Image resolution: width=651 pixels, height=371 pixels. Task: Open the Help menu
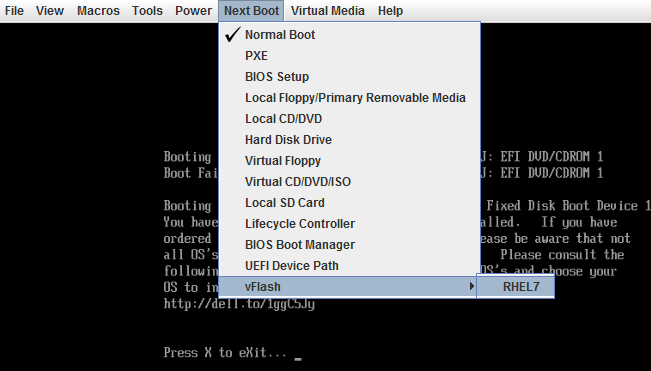pos(390,11)
